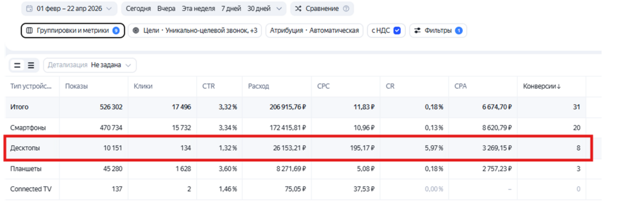The height and width of the screenshot is (206, 644).
Task: Open the Сравнение help question icon
Action: (x=346, y=8)
